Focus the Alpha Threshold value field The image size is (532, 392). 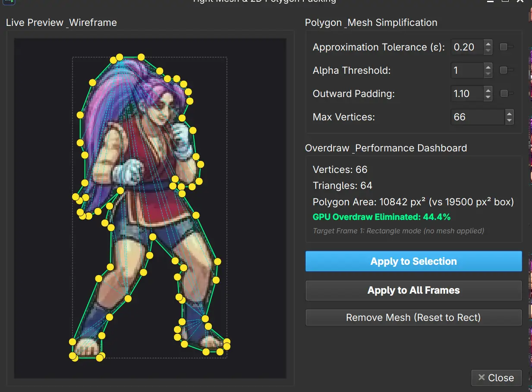coord(467,70)
